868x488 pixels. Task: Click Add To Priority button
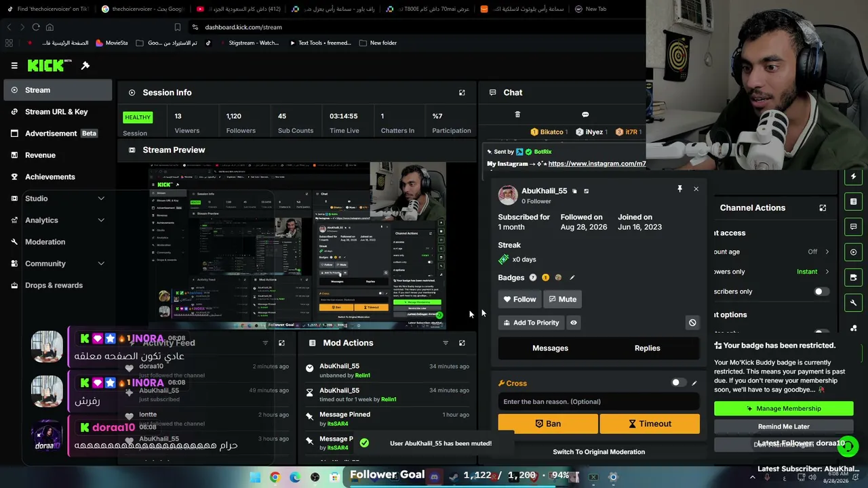point(531,323)
